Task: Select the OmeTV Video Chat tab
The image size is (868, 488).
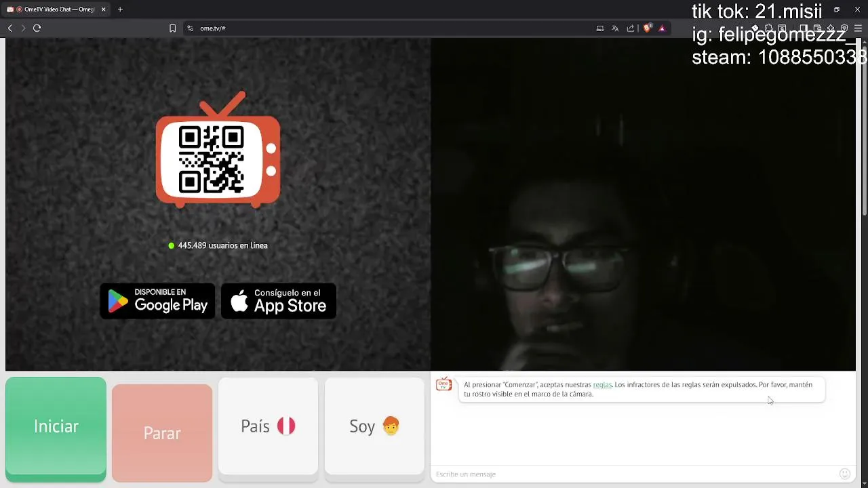Action: 57,9
